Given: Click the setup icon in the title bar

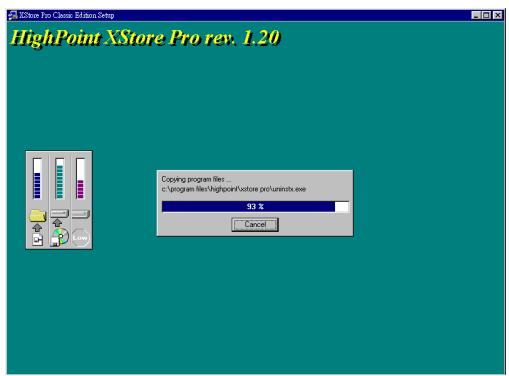Looking at the screenshot, I should 13,15.
